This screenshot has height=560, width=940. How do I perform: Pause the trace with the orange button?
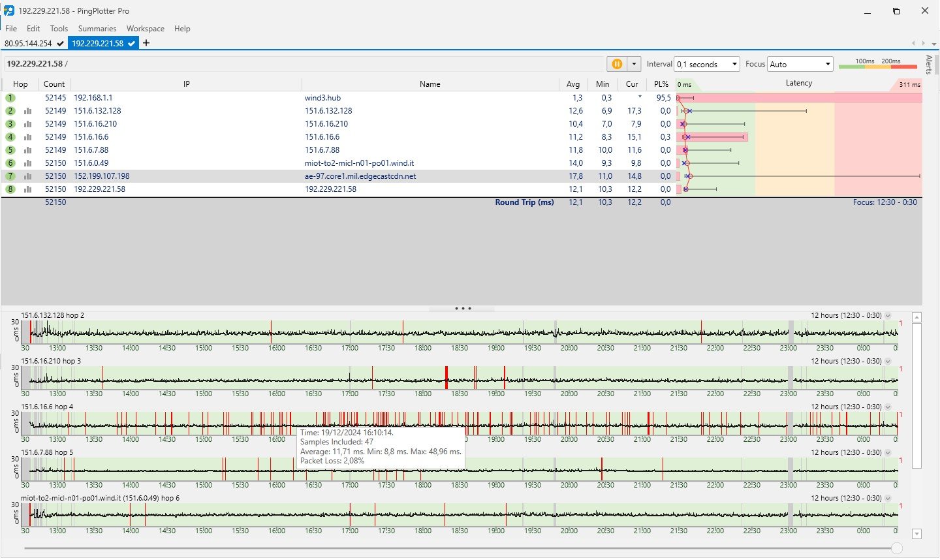(x=616, y=64)
